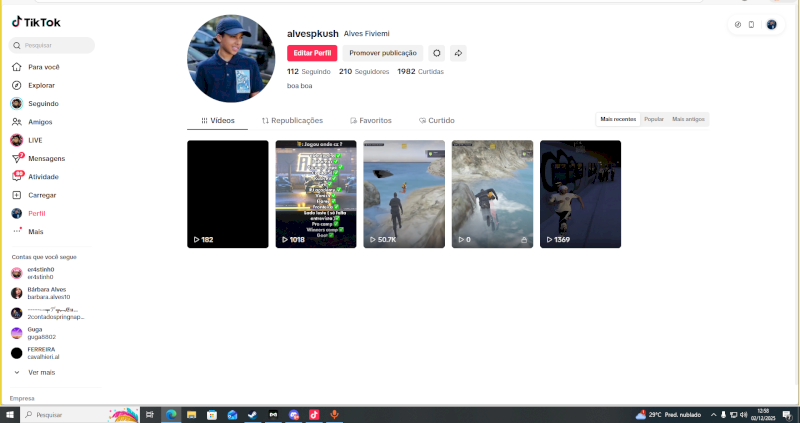Switch to the Favoritos tab
Image resolution: width=800 pixels, height=423 pixels.
(x=370, y=120)
